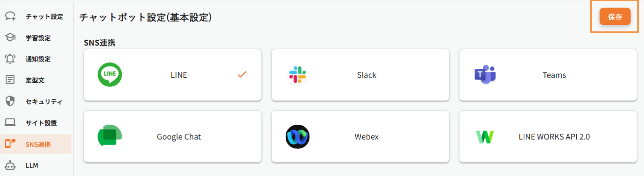Click the security shield icon
644x176 pixels.
[10, 101]
